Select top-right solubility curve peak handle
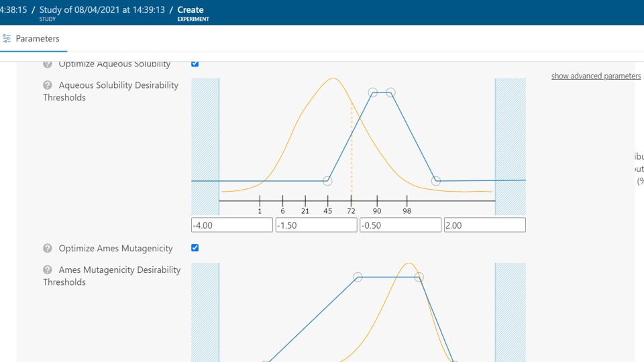This screenshot has height=362, width=644. [x=390, y=93]
